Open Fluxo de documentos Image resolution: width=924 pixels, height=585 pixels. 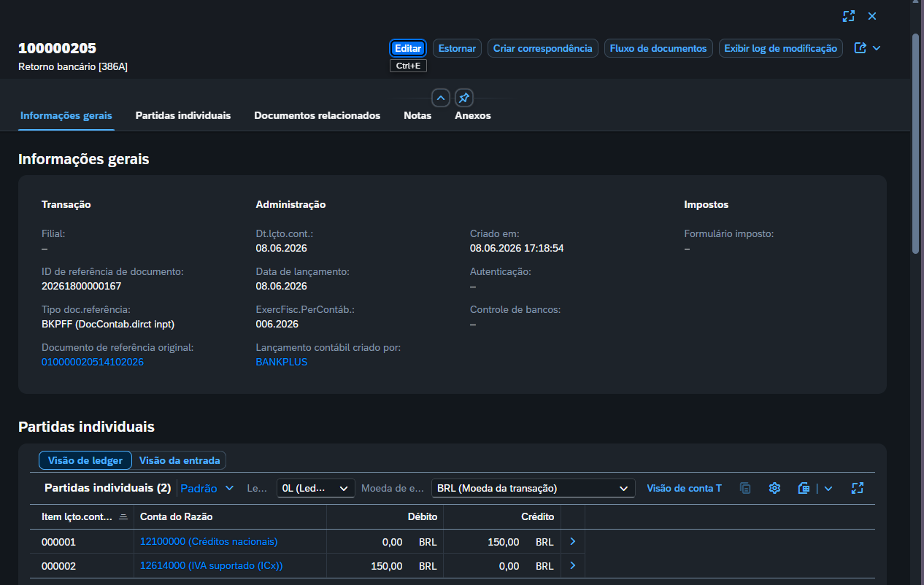[658, 48]
